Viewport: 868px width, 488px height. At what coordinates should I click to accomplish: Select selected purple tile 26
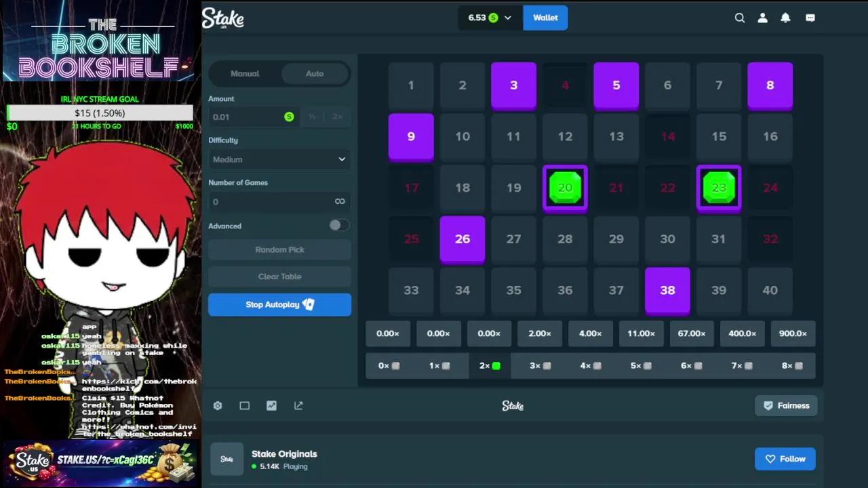tap(462, 239)
